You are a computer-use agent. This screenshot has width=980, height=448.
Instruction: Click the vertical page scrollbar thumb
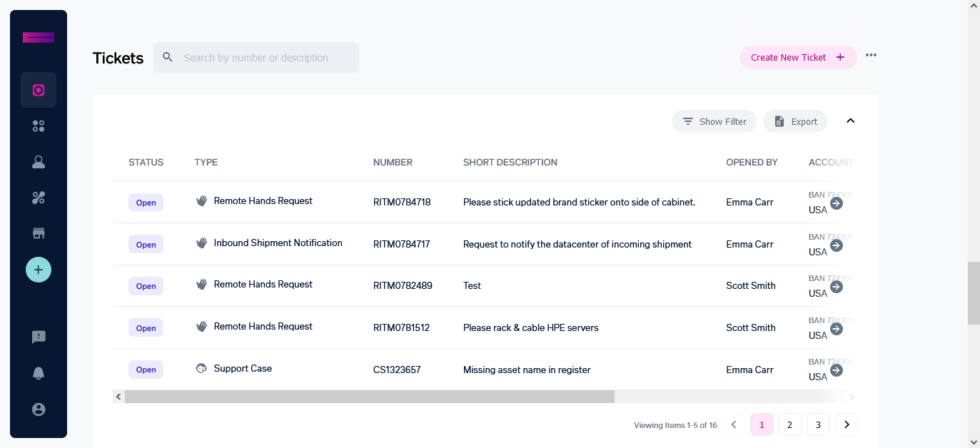974,293
